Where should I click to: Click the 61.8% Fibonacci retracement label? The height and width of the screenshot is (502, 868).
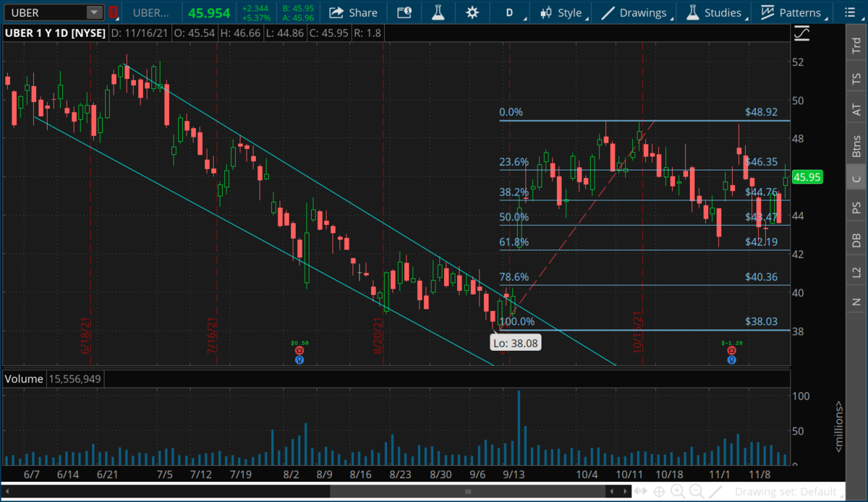pos(514,242)
